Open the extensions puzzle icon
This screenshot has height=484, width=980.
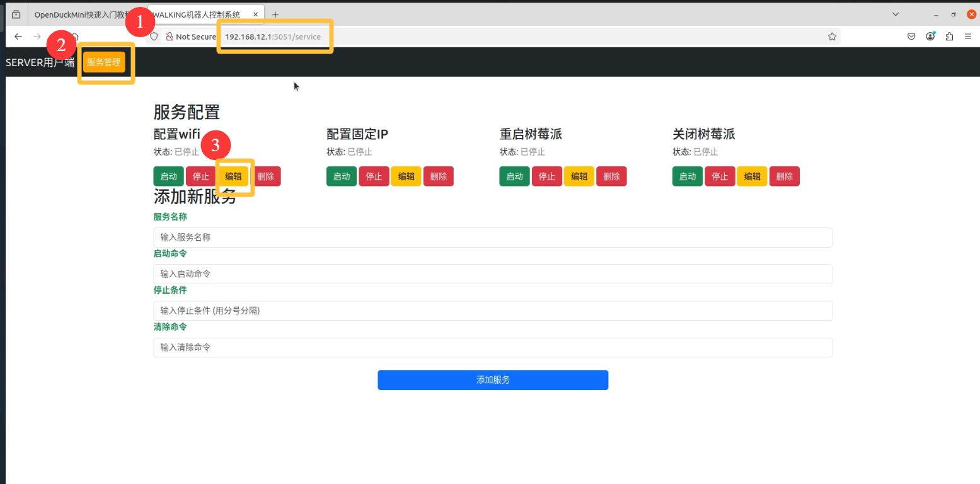click(949, 36)
